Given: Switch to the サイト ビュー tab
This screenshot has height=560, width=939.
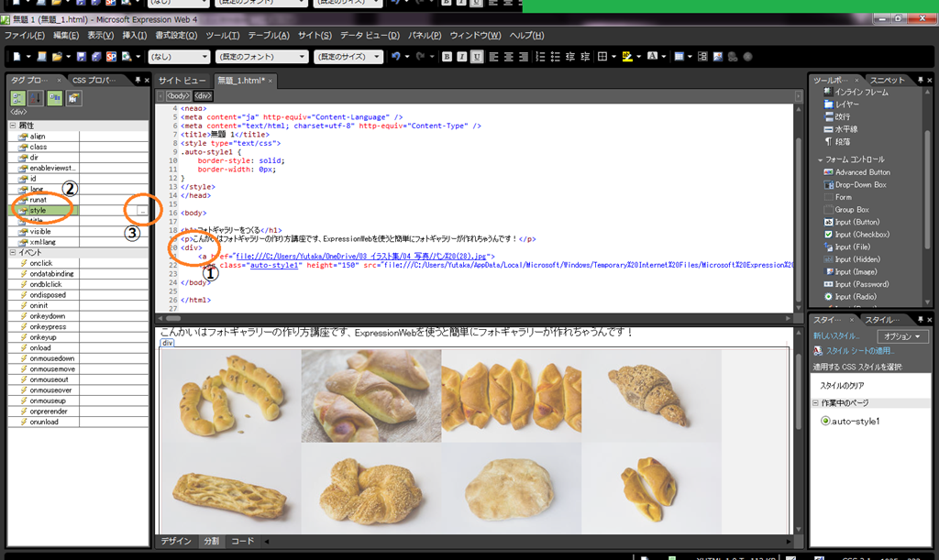Looking at the screenshot, I should point(182,80).
